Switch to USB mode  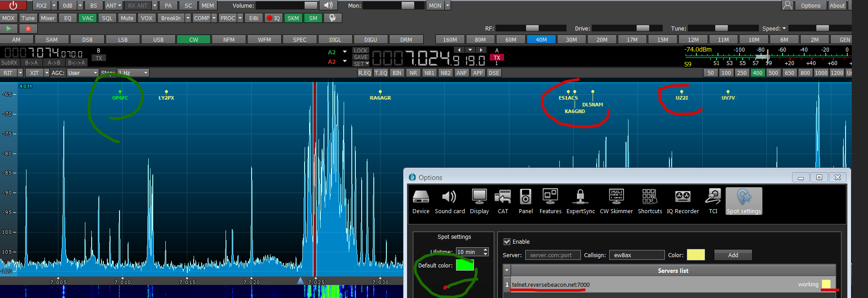pyautogui.click(x=158, y=39)
